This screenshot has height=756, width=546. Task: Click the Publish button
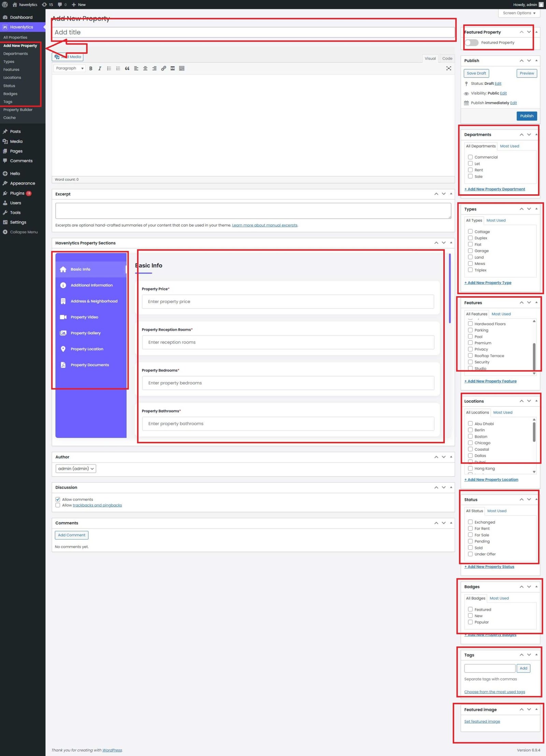(x=527, y=116)
